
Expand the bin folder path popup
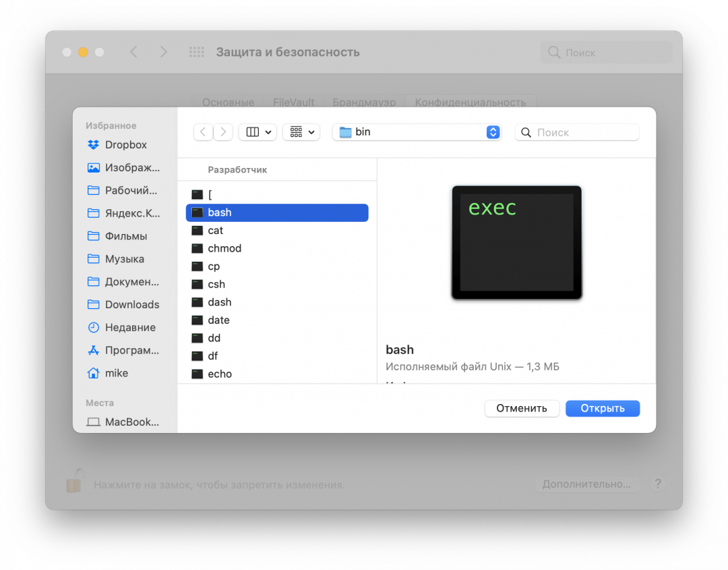pyautogui.click(x=417, y=132)
